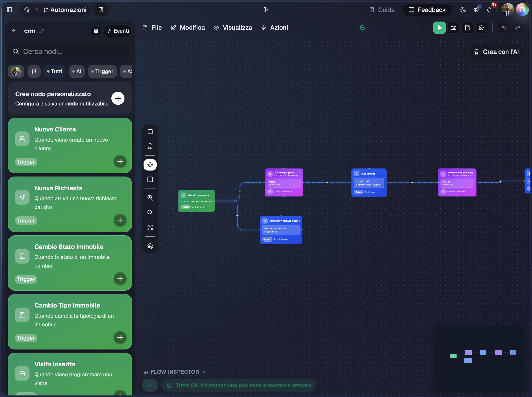
Task: Click the zoom in magnifier on the canvas toolbar
Action: click(150, 198)
